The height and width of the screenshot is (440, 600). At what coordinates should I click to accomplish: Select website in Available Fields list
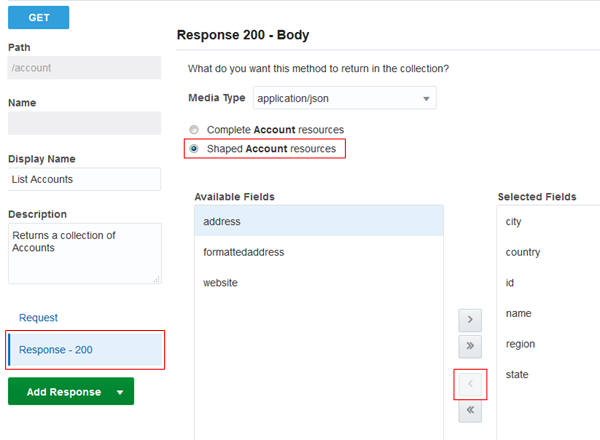point(318,283)
